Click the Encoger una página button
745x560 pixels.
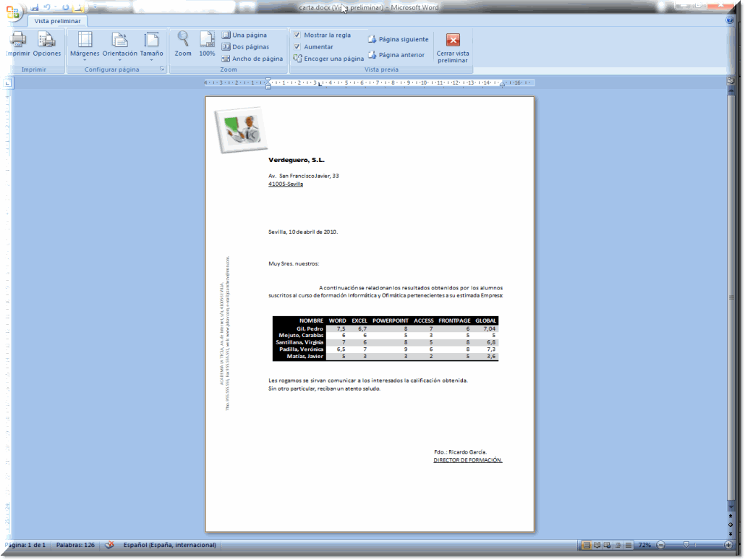coord(328,59)
